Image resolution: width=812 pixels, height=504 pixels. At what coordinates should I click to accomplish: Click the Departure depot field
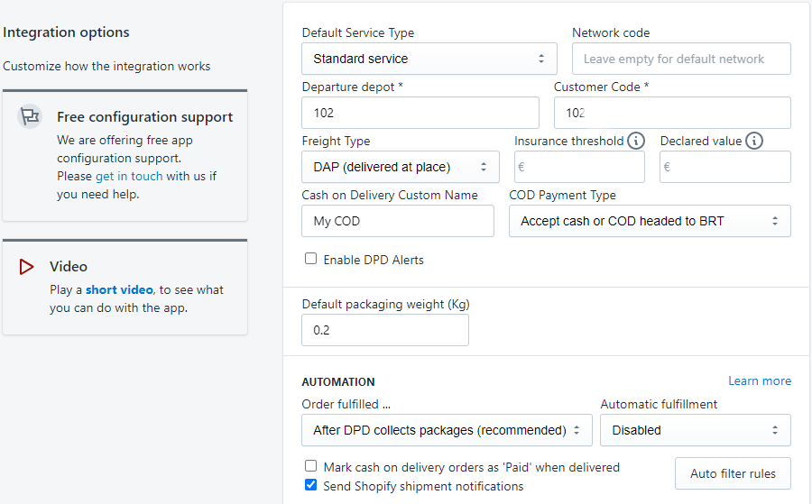pyautogui.click(x=420, y=113)
